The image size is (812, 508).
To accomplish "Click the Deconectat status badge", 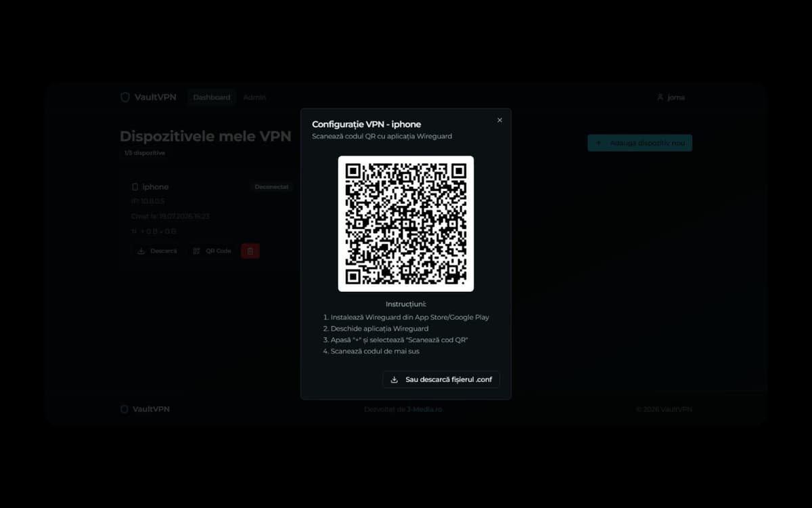I will tap(271, 187).
